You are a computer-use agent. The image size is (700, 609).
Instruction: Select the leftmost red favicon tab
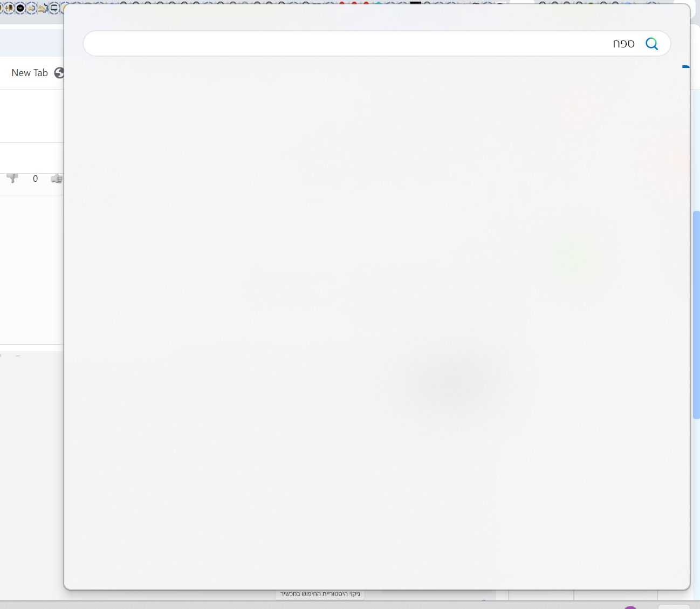pos(342,4)
